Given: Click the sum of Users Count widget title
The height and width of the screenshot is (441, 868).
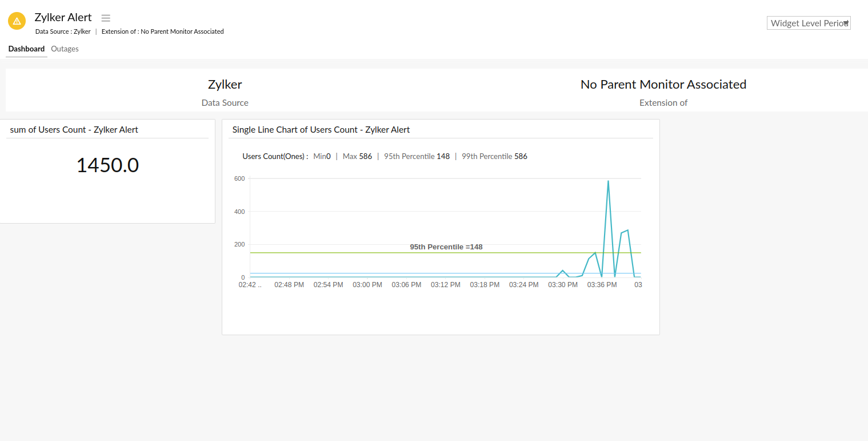Looking at the screenshot, I should pyautogui.click(x=74, y=129).
